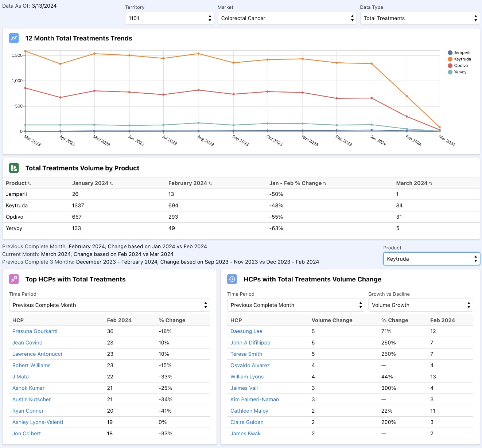The height and width of the screenshot is (448, 482).
Task: Click Keytruda's Jan 2024 data point on chart
Action: click(372, 64)
